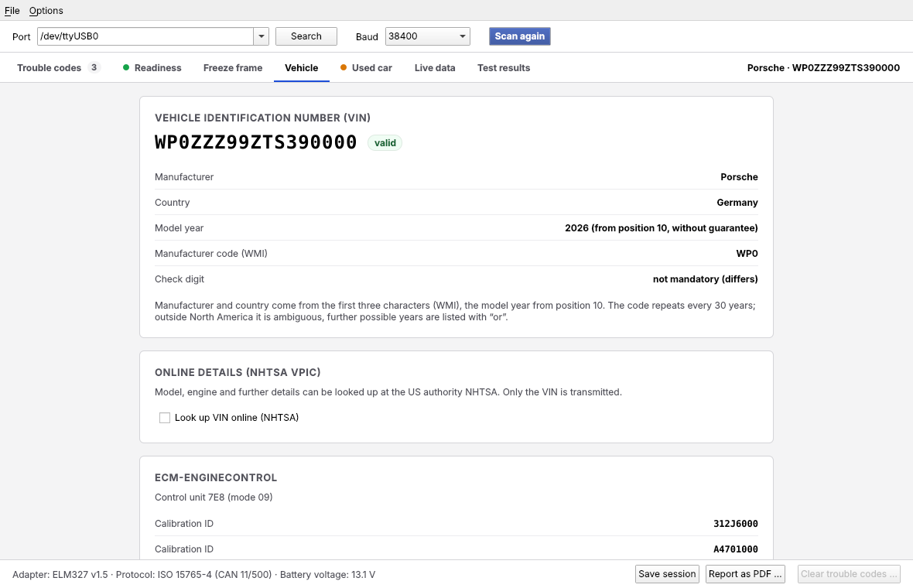Click the green Readiness status dot
The height and width of the screenshot is (588, 913).
click(126, 67)
